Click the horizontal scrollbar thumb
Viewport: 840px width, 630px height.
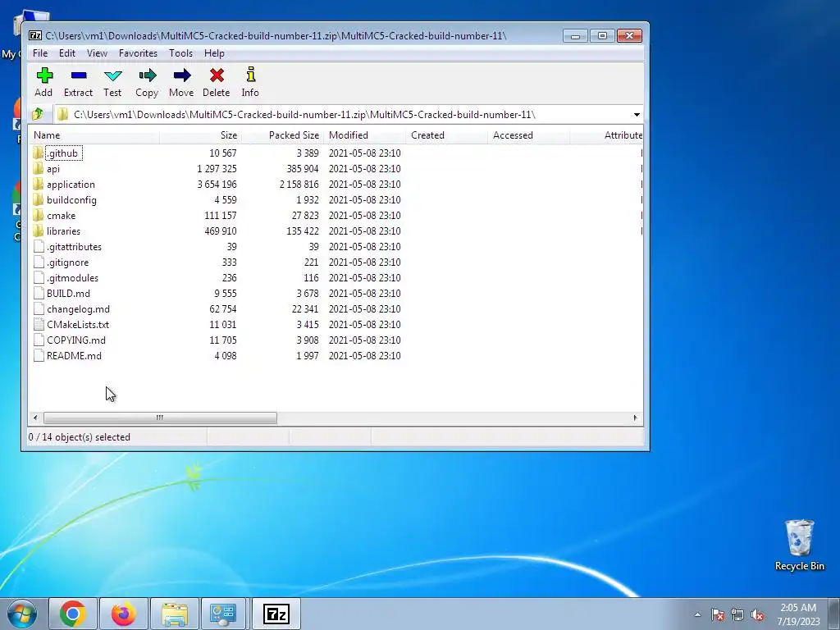pos(160,418)
